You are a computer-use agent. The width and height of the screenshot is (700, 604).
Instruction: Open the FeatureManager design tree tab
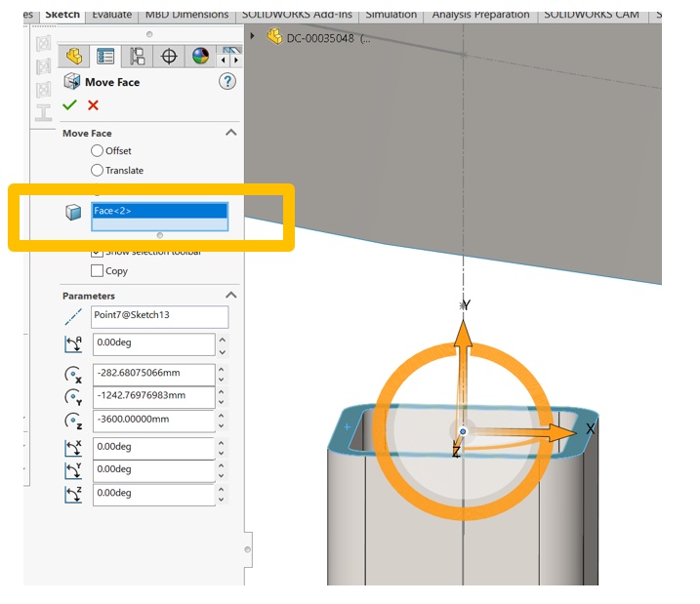pyautogui.click(x=74, y=57)
